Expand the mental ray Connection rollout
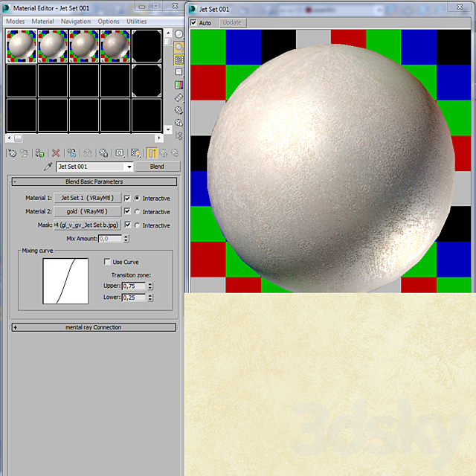This screenshot has height=476, width=476. click(94, 327)
